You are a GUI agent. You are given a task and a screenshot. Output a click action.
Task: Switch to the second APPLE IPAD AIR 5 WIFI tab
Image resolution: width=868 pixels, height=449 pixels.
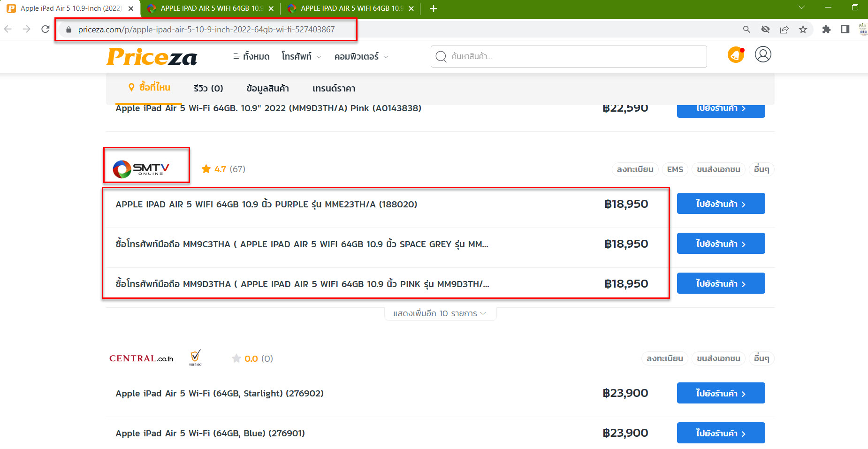tap(211, 8)
